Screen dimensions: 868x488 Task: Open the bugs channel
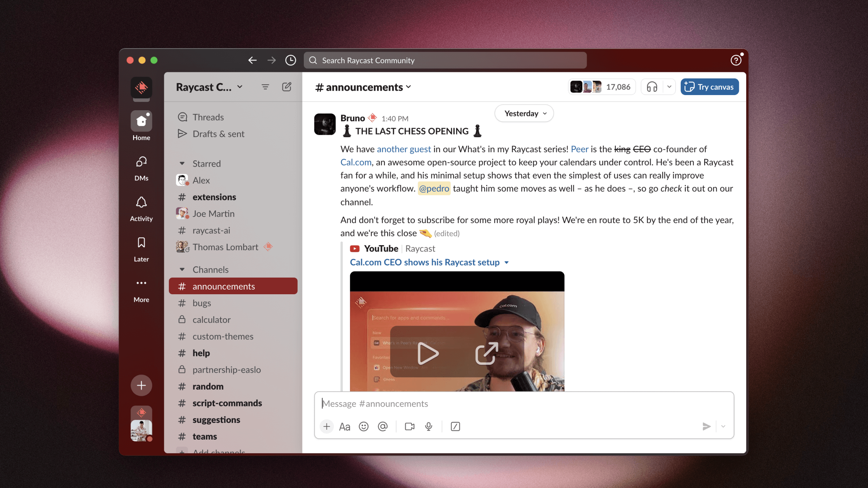(233, 303)
